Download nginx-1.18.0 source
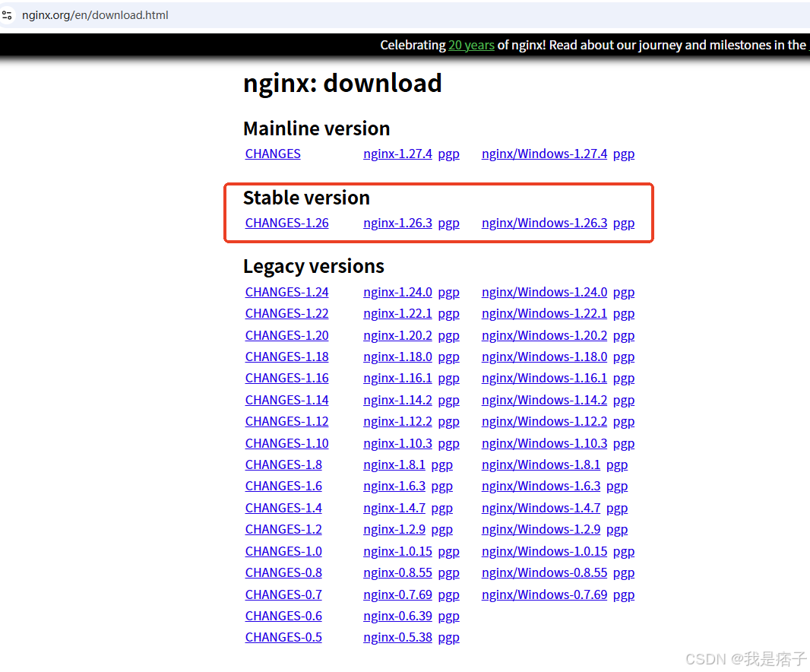810x672 pixels. pos(397,357)
